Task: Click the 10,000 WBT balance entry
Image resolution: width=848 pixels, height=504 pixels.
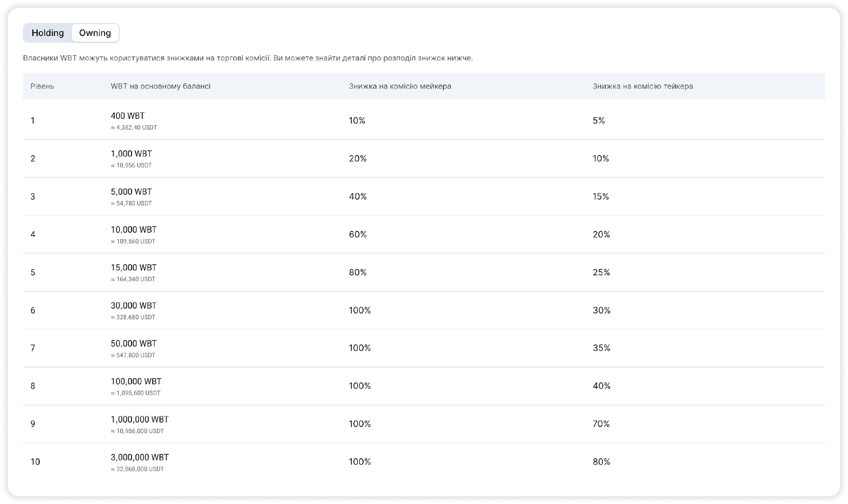Action: point(134,229)
